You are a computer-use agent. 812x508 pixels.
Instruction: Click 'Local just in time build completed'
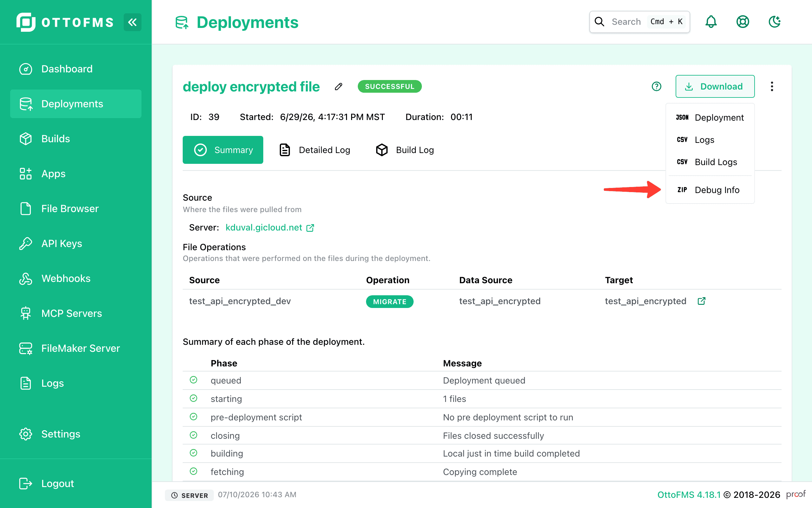[x=511, y=454]
